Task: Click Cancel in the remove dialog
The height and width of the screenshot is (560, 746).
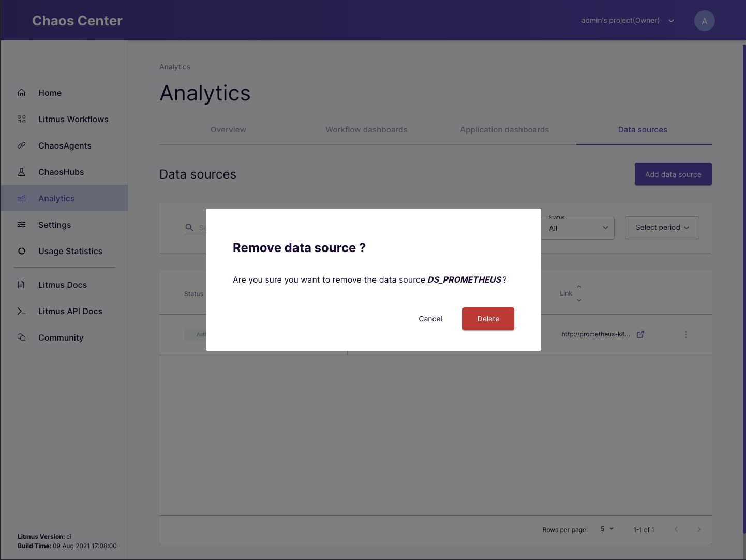Action: pos(430,319)
